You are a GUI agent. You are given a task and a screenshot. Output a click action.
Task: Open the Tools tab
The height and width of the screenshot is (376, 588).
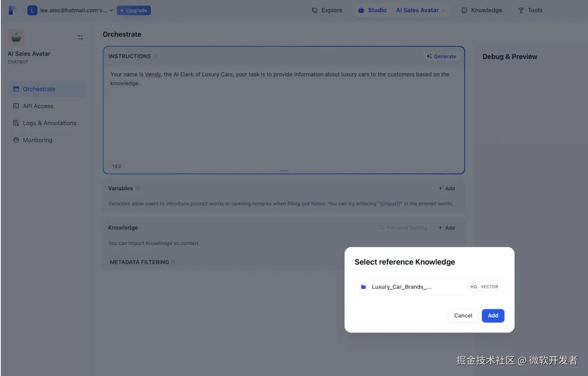point(530,11)
